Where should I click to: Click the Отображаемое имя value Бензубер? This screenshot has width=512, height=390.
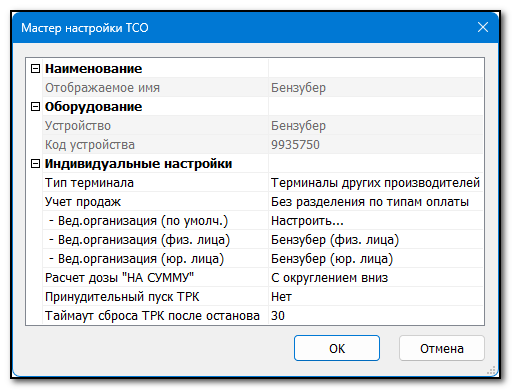point(298,88)
